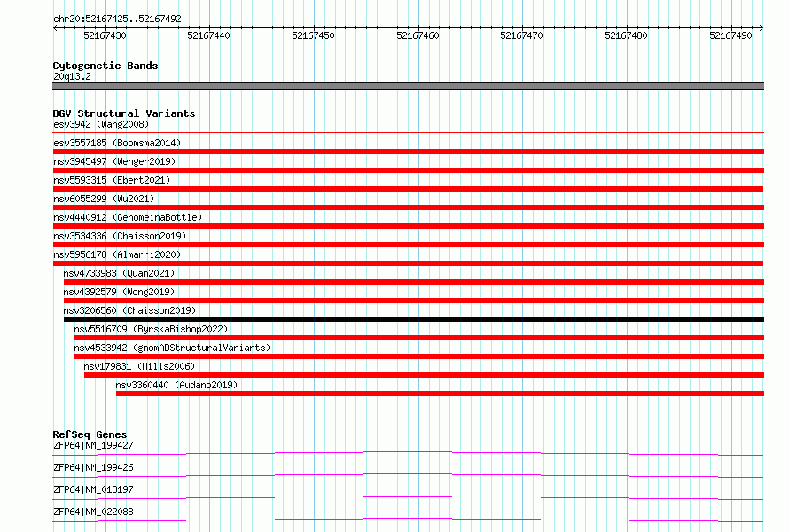
Task: Click ruler position 52167430
Action: (x=105, y=35)
